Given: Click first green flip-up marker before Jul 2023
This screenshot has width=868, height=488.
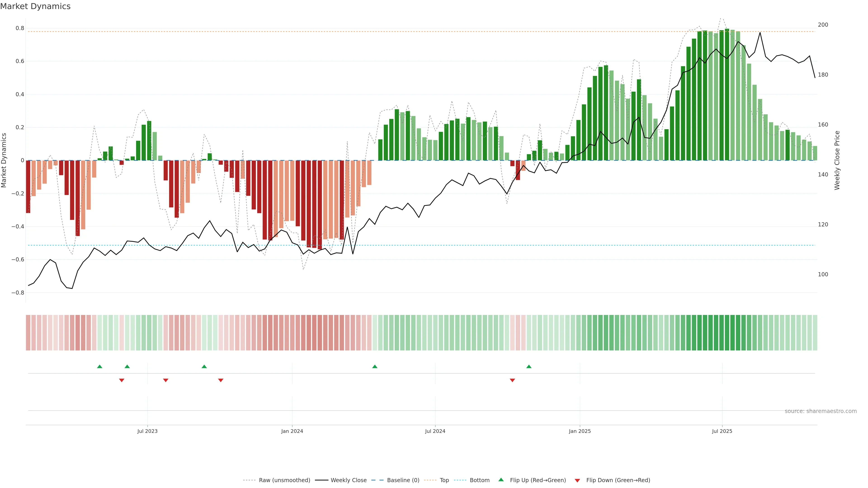Looking at the screenshot, I should (x=99, y=366).
